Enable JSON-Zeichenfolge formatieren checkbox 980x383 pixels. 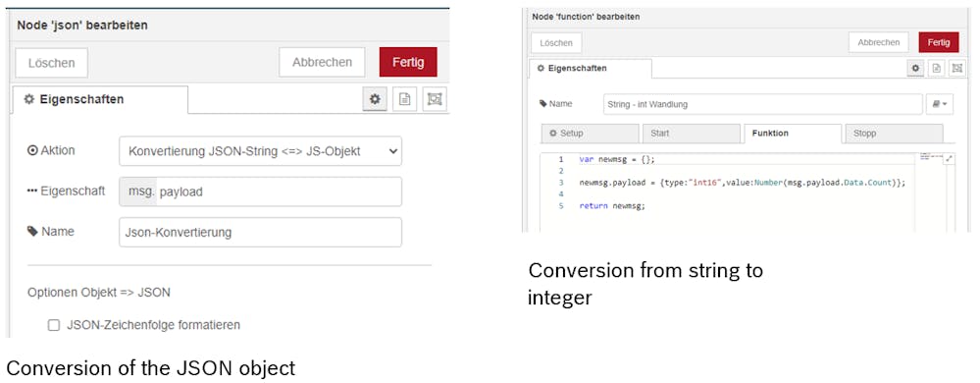(54, 325)
